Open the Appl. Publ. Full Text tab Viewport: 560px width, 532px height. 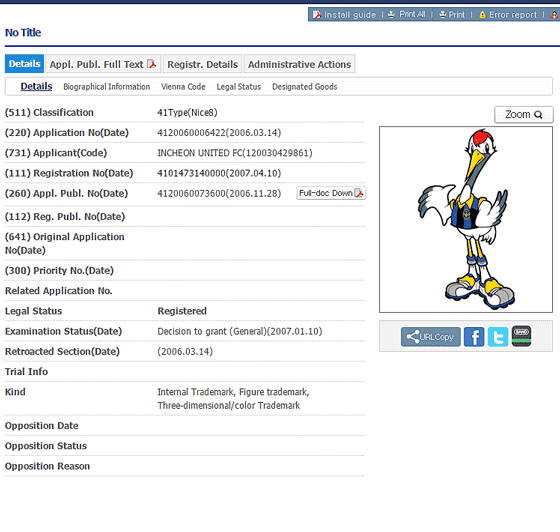pyautogui.click(x=103, y=64)
